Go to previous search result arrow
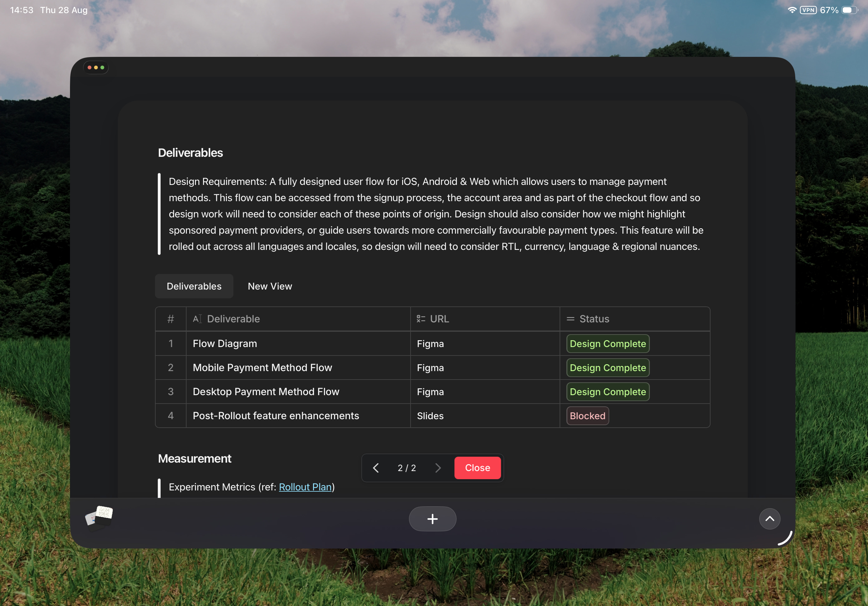868x606 pixels. 376,468
